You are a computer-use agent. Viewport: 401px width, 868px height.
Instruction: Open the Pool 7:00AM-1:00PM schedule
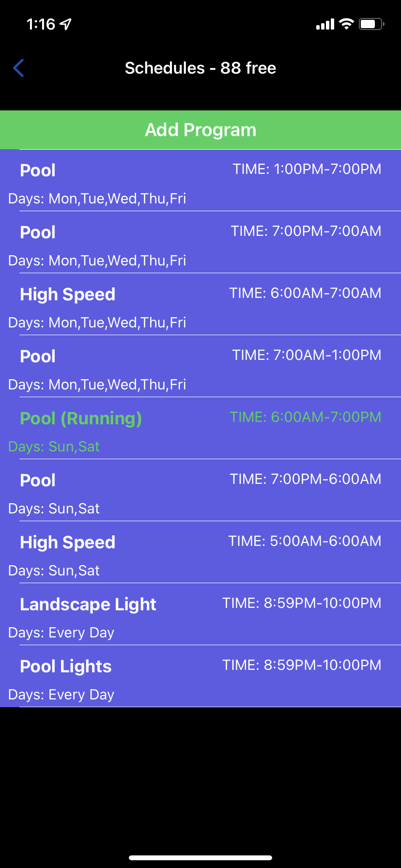200,366
